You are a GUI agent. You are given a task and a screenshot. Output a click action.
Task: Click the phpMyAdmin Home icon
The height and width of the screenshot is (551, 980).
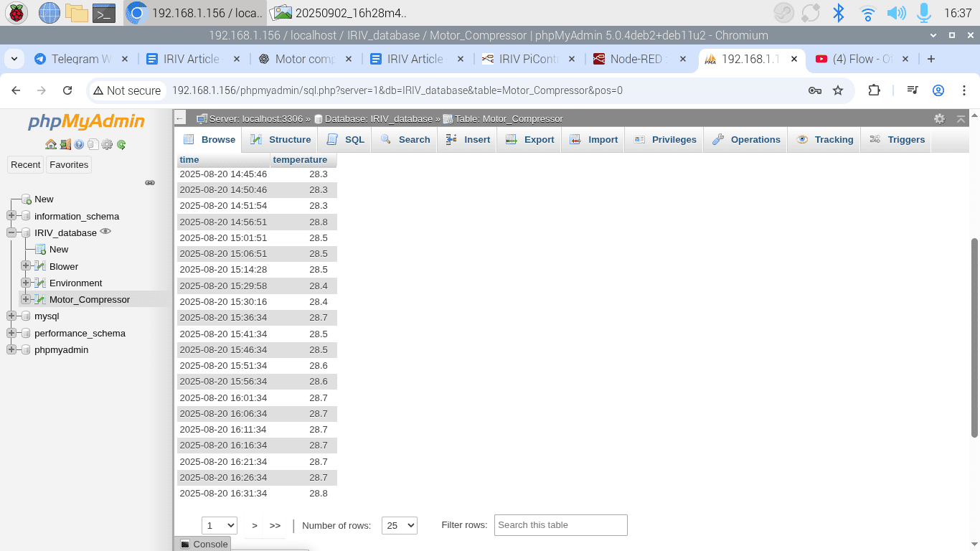50,144
